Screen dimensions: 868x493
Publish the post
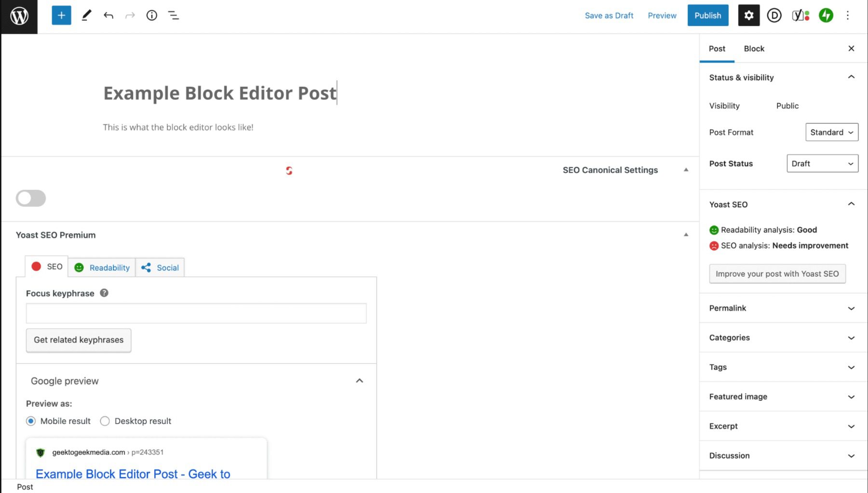tap(707, 15)
